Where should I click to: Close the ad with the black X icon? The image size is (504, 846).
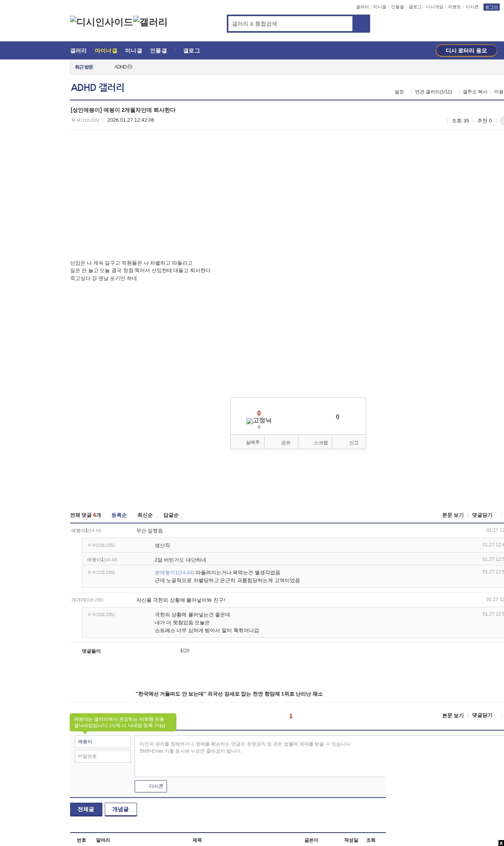pos(501,843)
